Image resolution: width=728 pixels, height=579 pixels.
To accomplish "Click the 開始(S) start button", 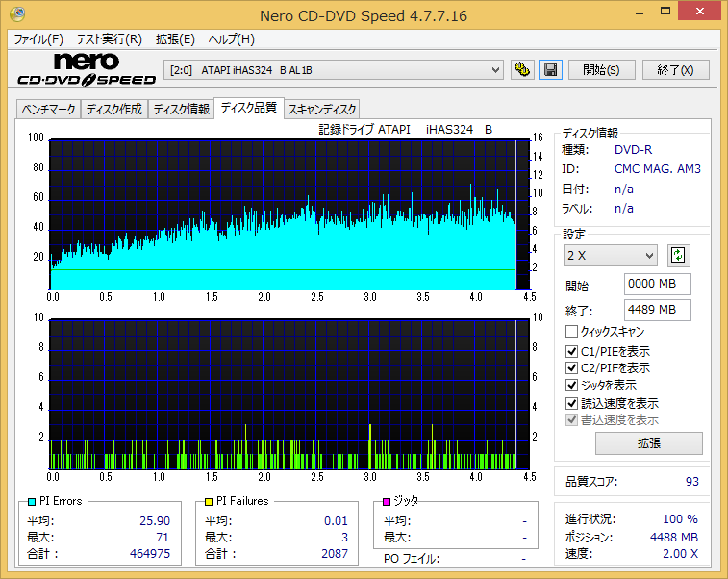I will (601, 70).
